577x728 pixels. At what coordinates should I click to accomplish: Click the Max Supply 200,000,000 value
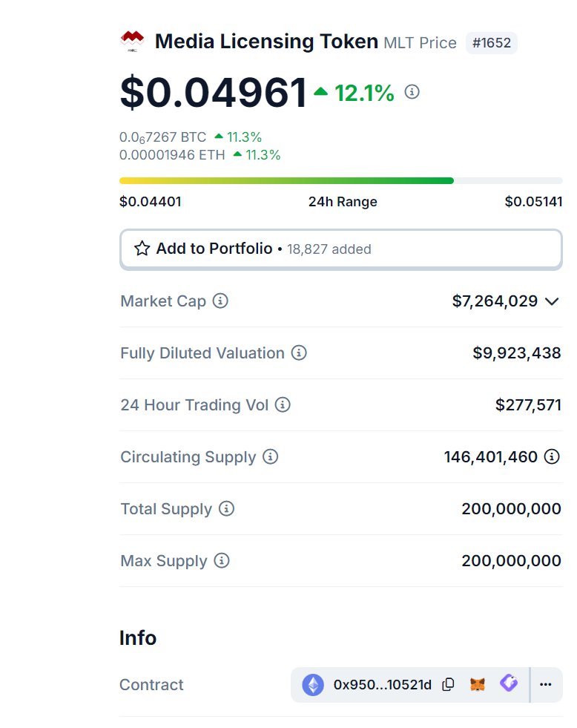pyautogui.click(x=511, y=561)
